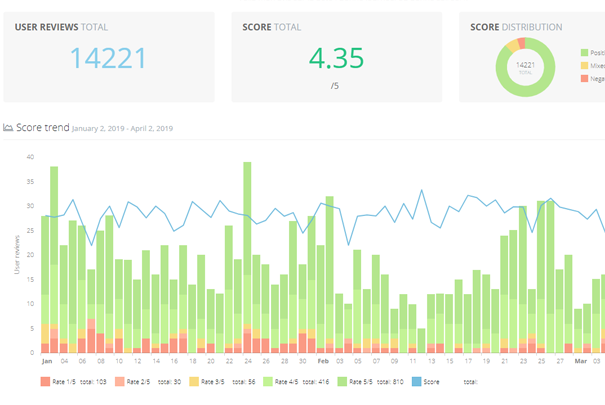Select the tallest bar above date 24

247,257
